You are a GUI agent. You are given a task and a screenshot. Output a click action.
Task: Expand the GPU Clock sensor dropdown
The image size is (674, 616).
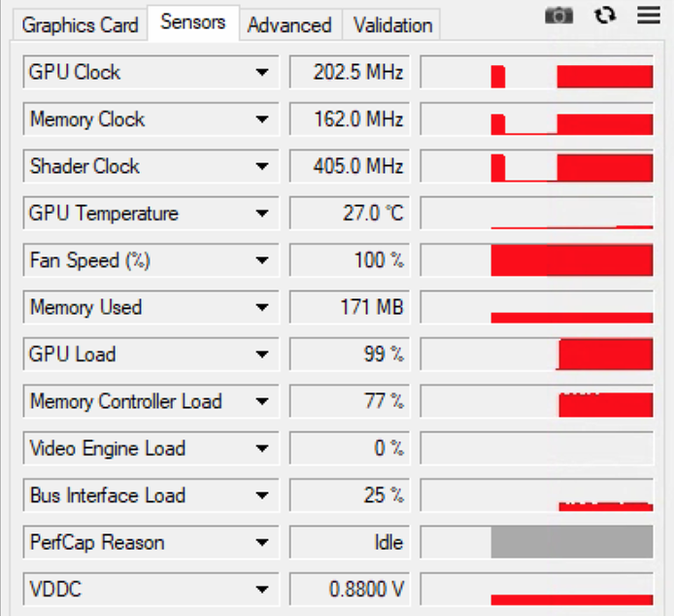tap(262, 72)
